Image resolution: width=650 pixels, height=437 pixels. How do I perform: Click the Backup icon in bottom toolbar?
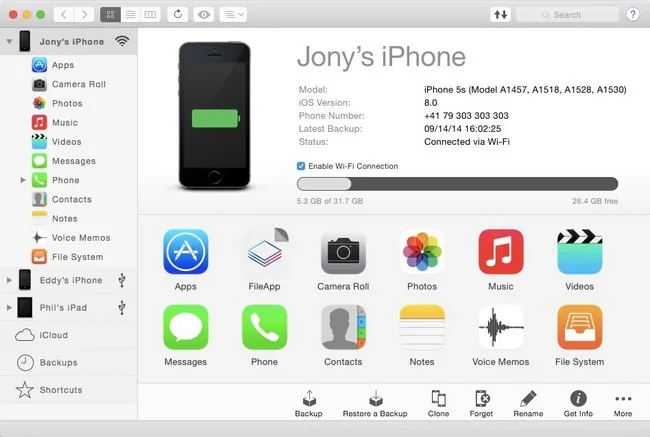pyautogui.click(x=309, y=399)
